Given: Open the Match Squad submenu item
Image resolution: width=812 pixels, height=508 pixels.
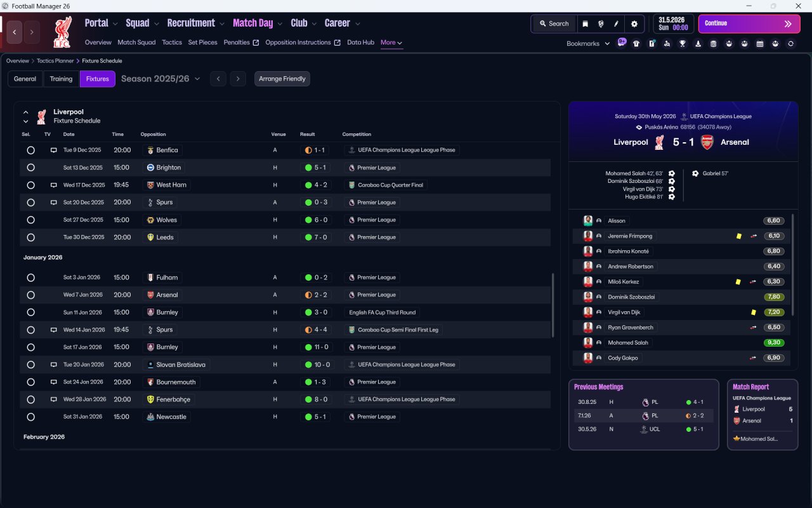Looking at the screenshot, I should [x=136, y=43].
